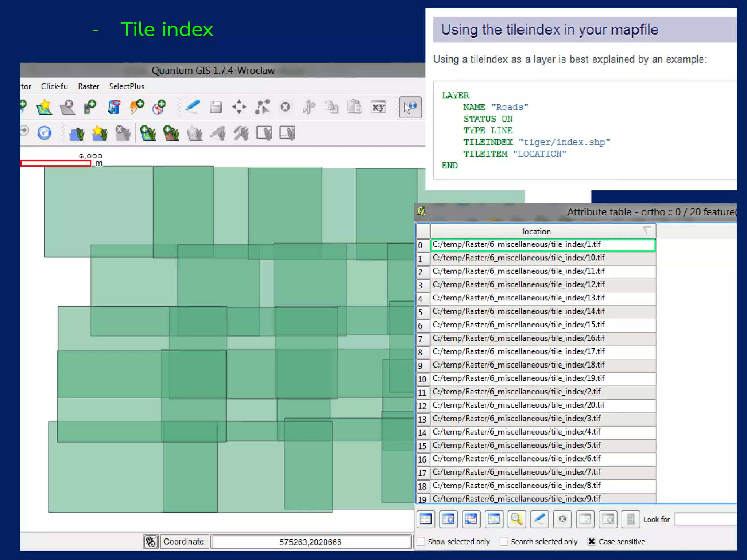Click the status bar toggle extents icon
The height and width of the screenshot is (560, 747).
(x=151, y=542)
